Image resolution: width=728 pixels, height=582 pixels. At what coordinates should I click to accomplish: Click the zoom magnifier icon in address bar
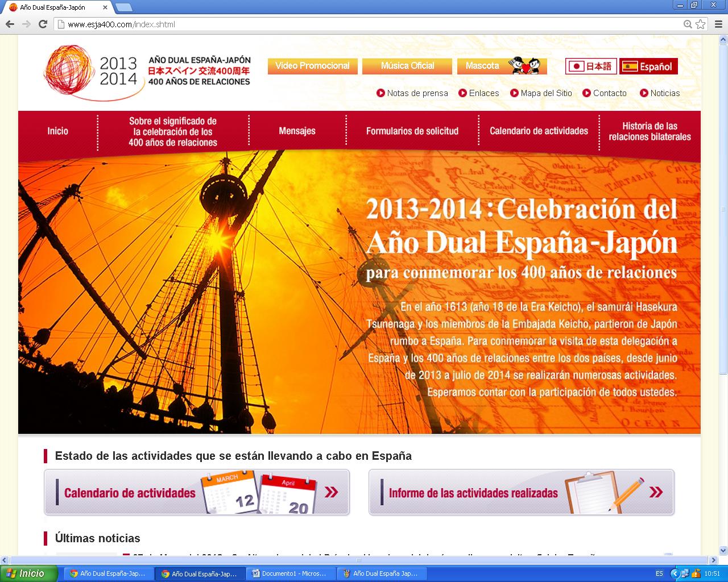(688, 24)
